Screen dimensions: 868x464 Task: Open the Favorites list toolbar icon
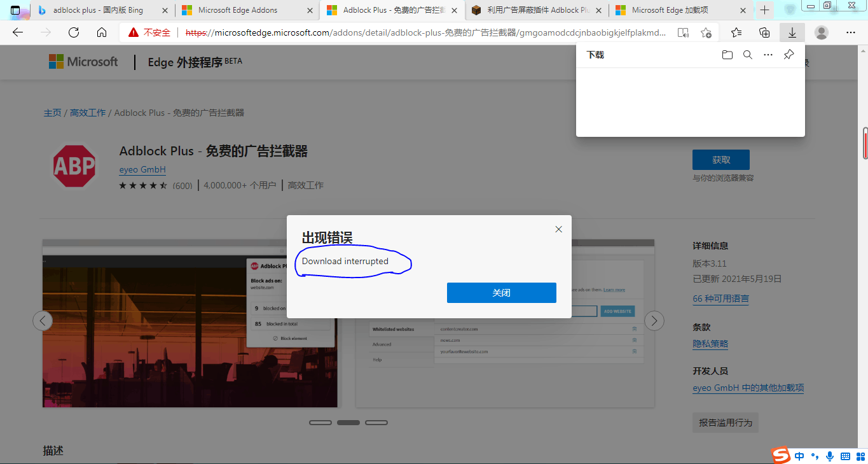(x=736, y=32)
